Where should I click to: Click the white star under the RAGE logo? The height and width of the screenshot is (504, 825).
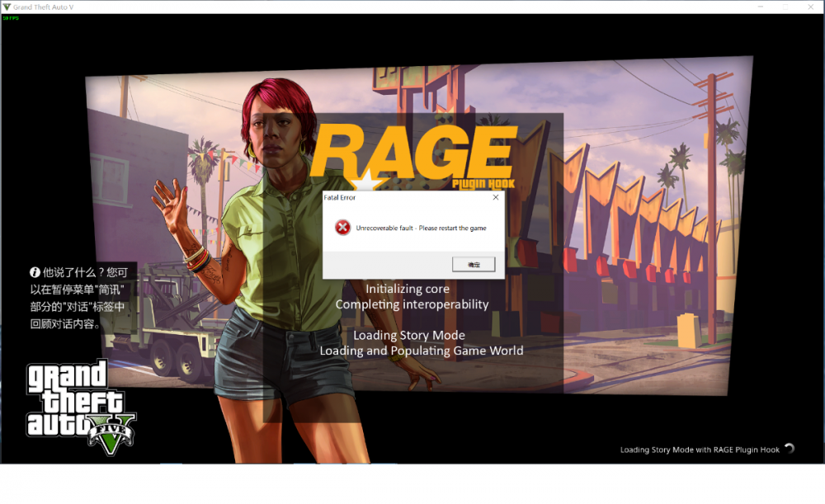(361, 186)
